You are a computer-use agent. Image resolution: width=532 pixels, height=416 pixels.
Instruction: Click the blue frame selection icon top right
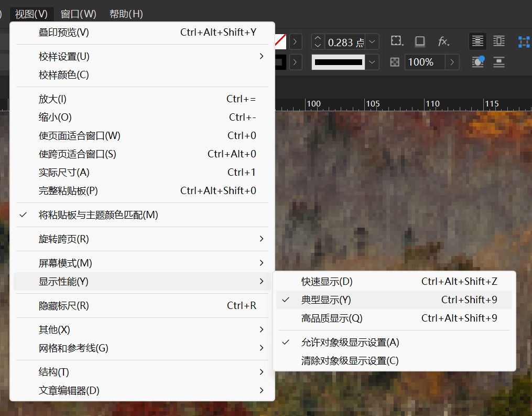[x=524, y=41]
